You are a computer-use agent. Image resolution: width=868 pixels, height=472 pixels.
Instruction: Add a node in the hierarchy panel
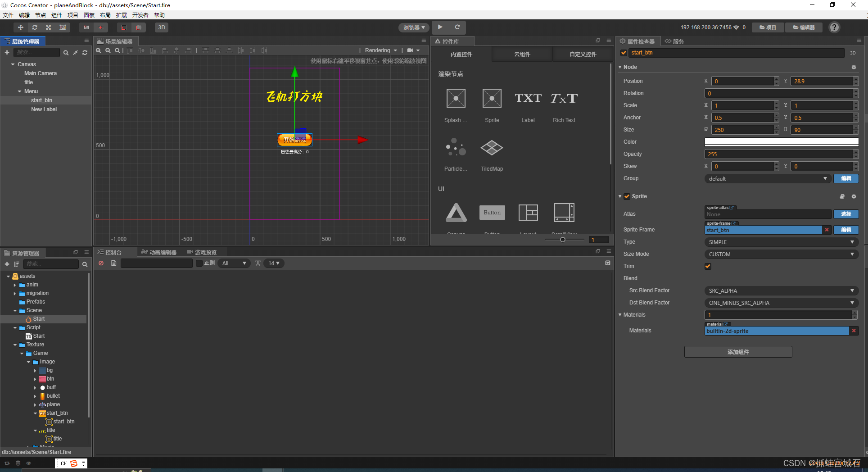[x=7, y=53]
